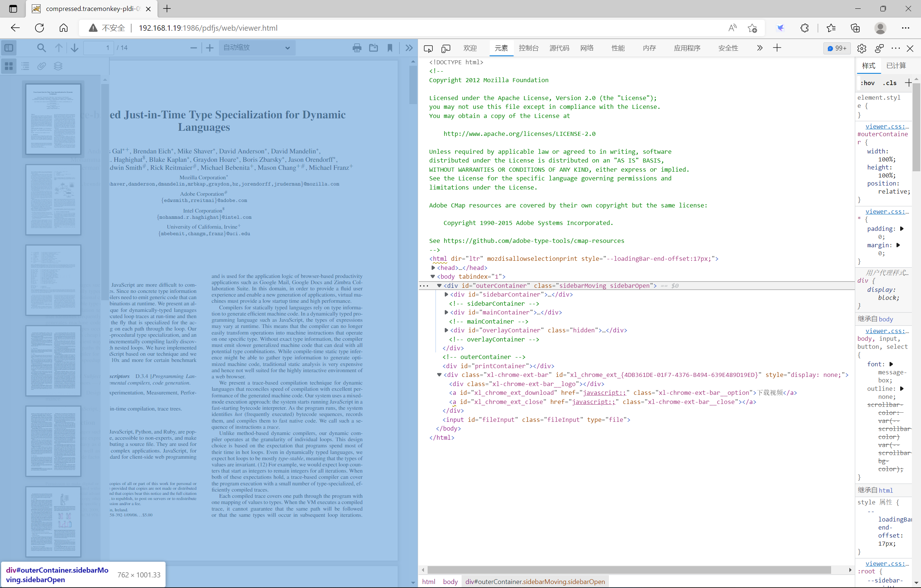
Task: Switch to the 网络 tab
Action: tap(587, 48)
